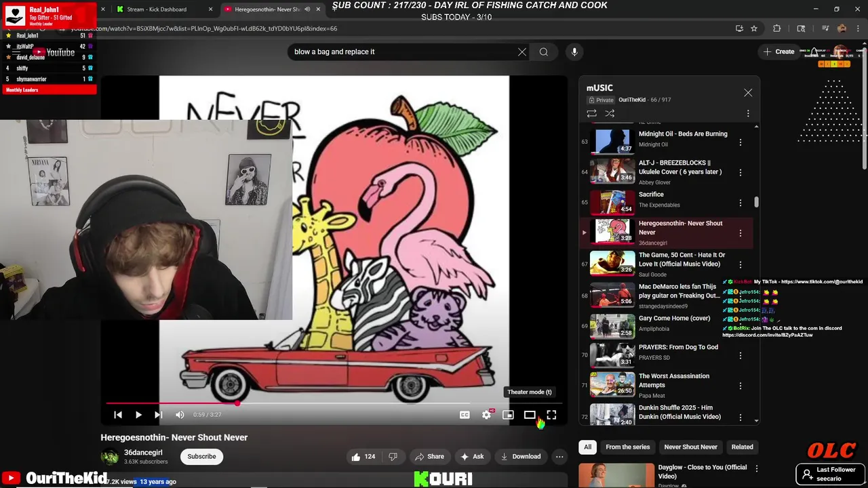Play Midnight Oil - Beds Are Burning thumbnail

pos(612,141)
